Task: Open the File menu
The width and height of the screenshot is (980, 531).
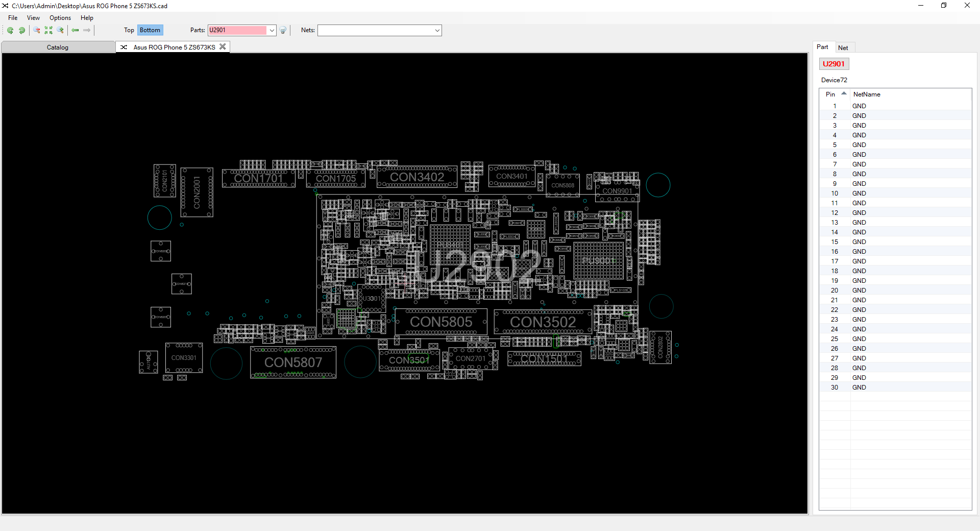Action: (13, 18)
